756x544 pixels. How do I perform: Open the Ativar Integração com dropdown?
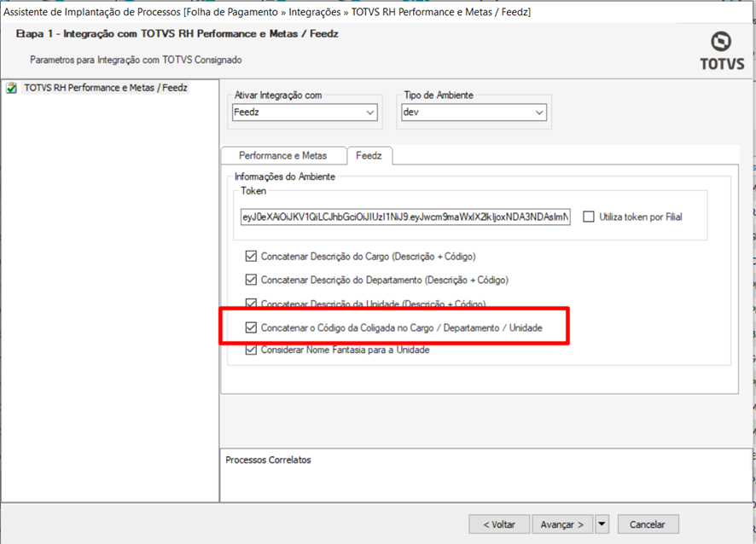click(x=305, y=113)
